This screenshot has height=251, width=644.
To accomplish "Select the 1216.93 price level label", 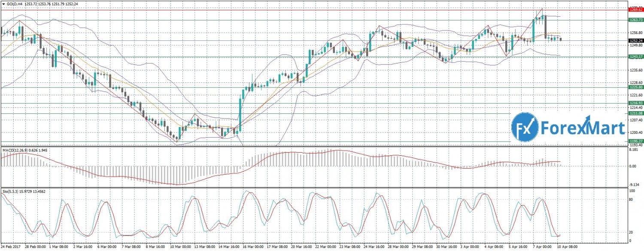I will tap(635, 103).
